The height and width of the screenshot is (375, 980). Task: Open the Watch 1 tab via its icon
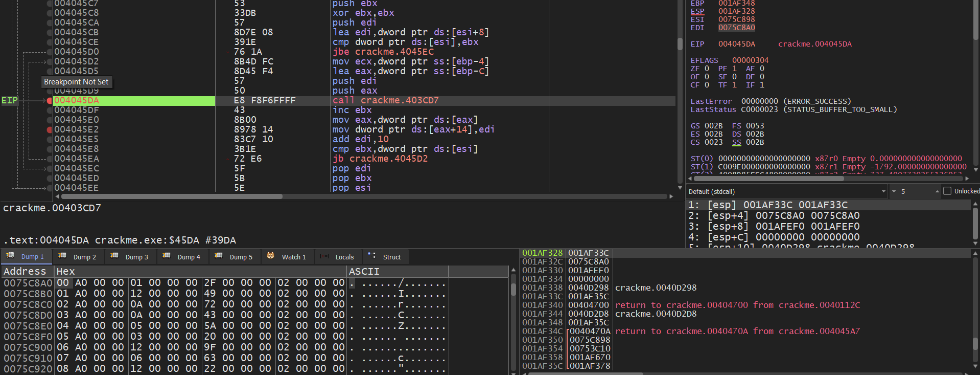(270, 256)
